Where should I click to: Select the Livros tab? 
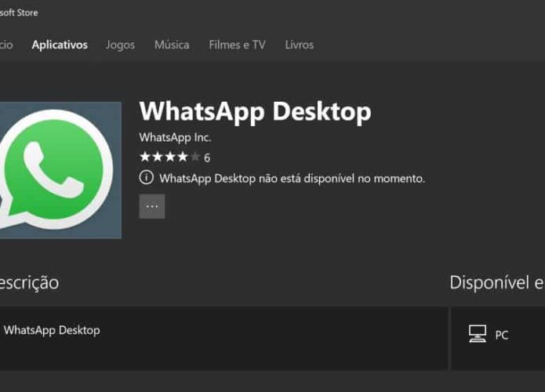pos(300,45)
